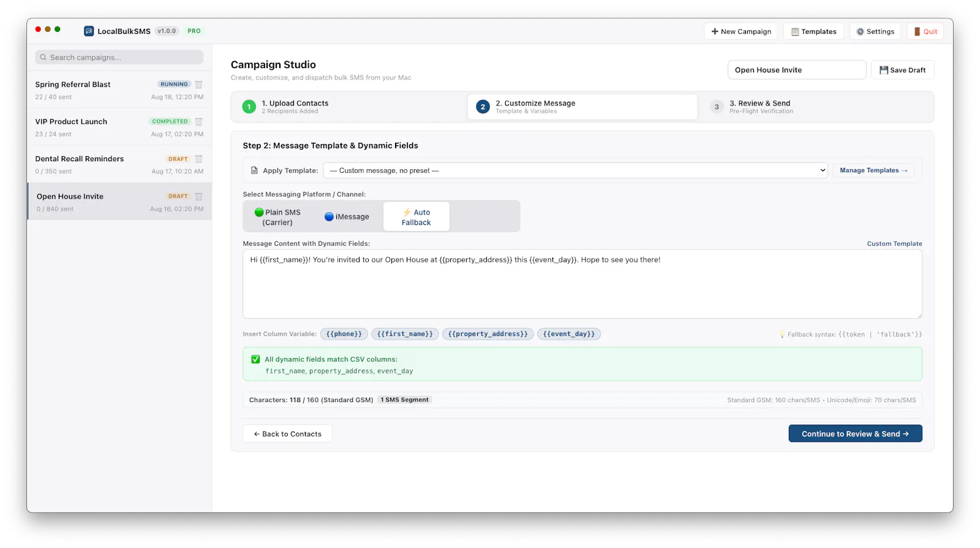The height and width of the screenshot is (548, 980).
Task: Open Settings from top bar
Action: (875, 31)
